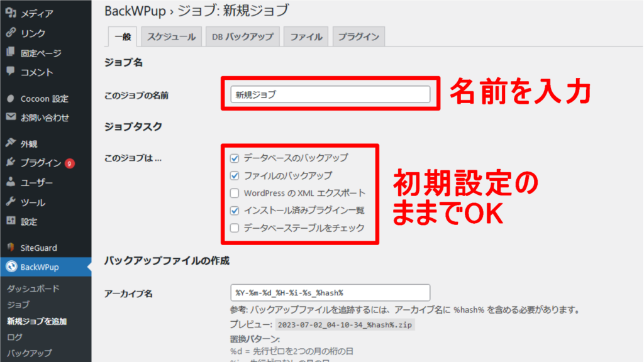
Task: Click the plugin update badge showing 9
Action: [69, 163]
